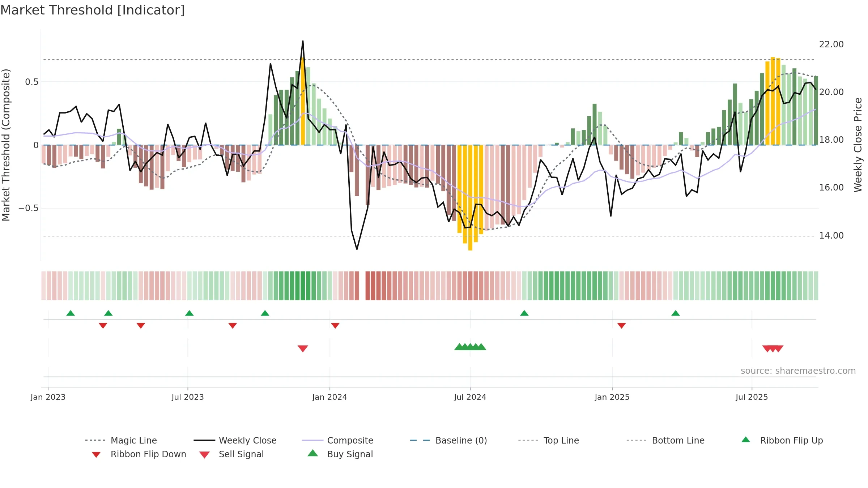Click the Market Threshold (Composite) axis title

point(6,145)
